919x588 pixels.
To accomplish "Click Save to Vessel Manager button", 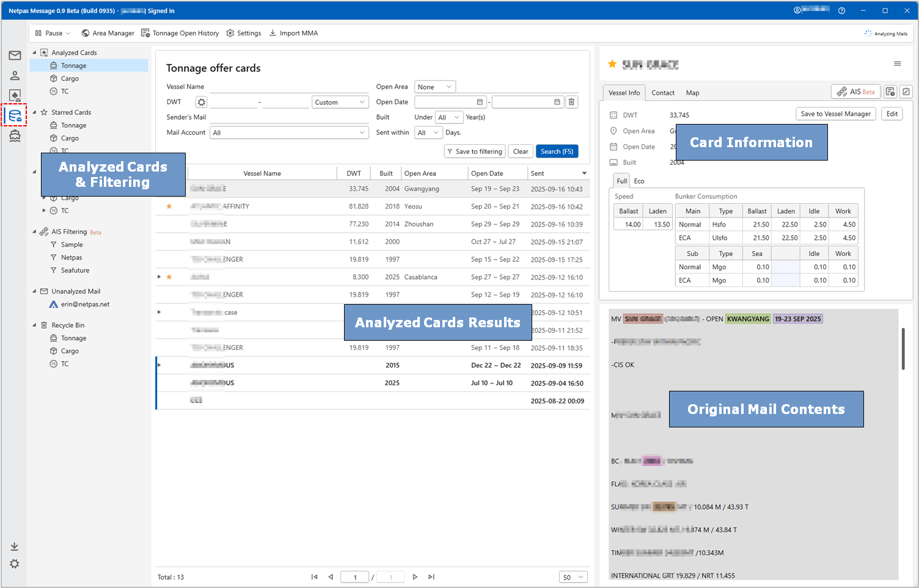I will 835,114.
